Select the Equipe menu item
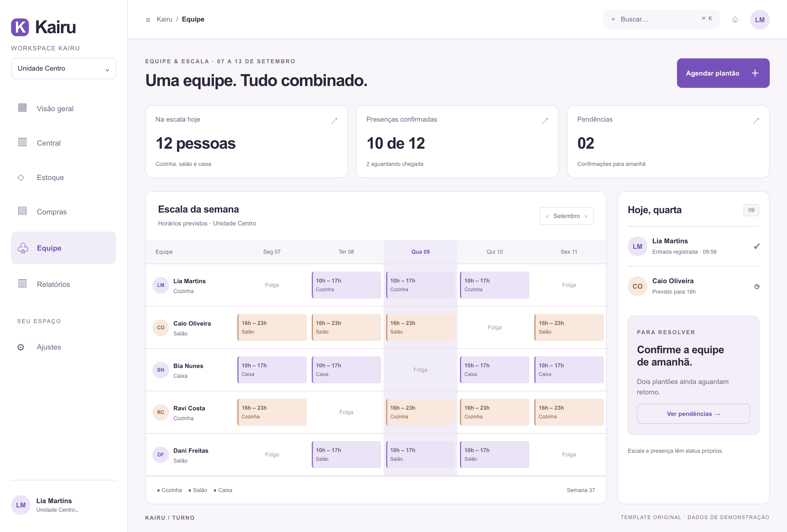 click(x=64, y=248)
